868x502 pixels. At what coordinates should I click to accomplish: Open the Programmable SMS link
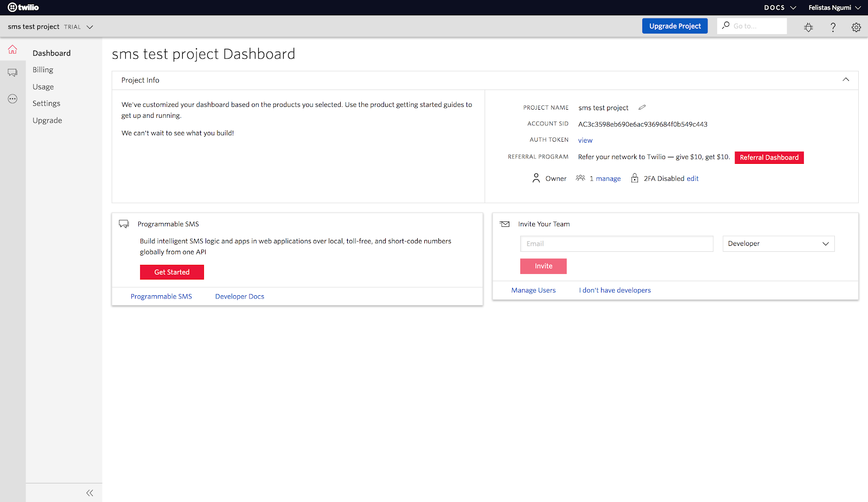pyautogui.click(x=161, y=296)
